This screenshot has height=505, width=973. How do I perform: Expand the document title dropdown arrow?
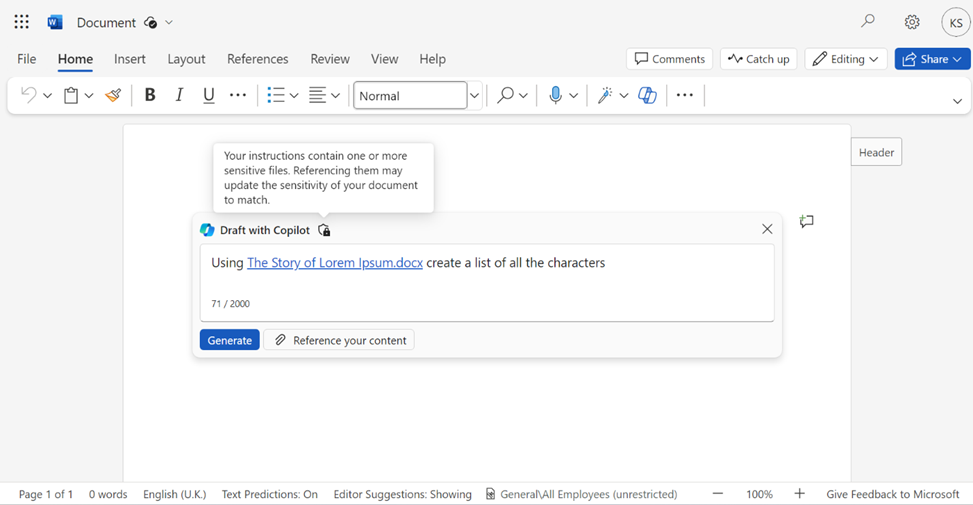click(169, 23)
